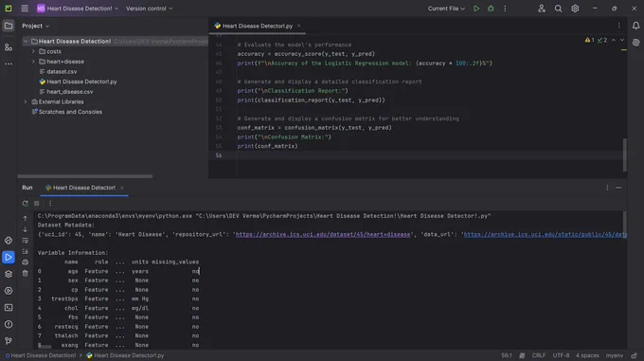Change 4 spaces indent setting
The height and width of the screenshot is (361, 644).
pos(587,355)
